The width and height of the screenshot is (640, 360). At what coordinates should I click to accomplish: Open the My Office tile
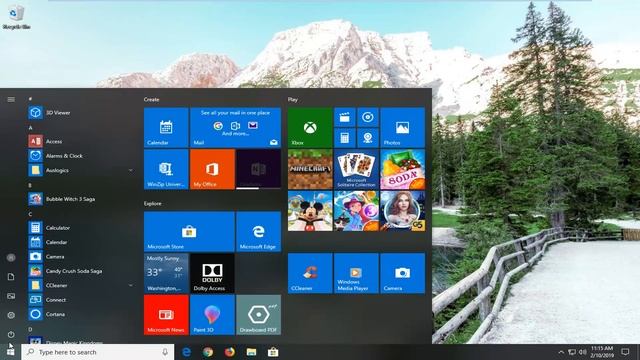[212, 169]
